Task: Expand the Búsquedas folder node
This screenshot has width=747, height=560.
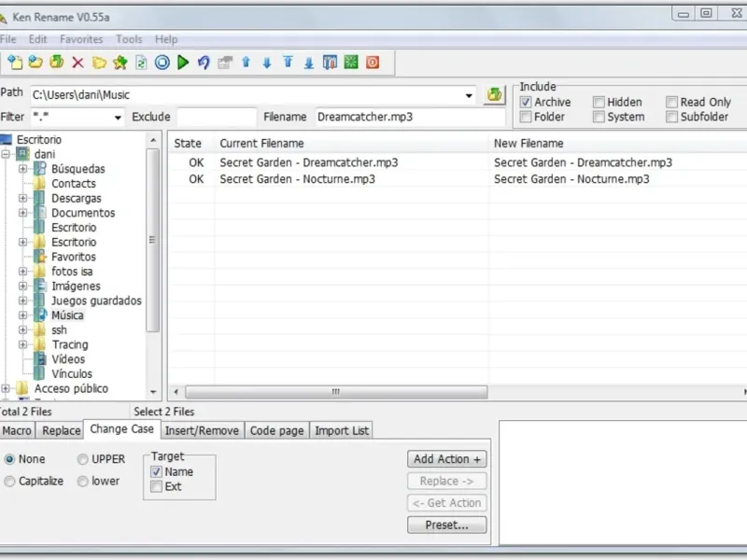Action: point(22,169)
